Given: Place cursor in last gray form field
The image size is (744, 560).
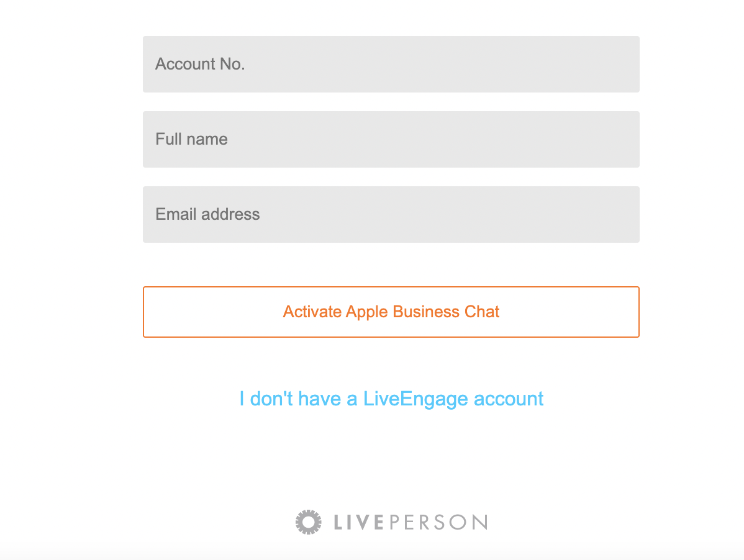Looking at the screenshot, I should tap(391, 214).
